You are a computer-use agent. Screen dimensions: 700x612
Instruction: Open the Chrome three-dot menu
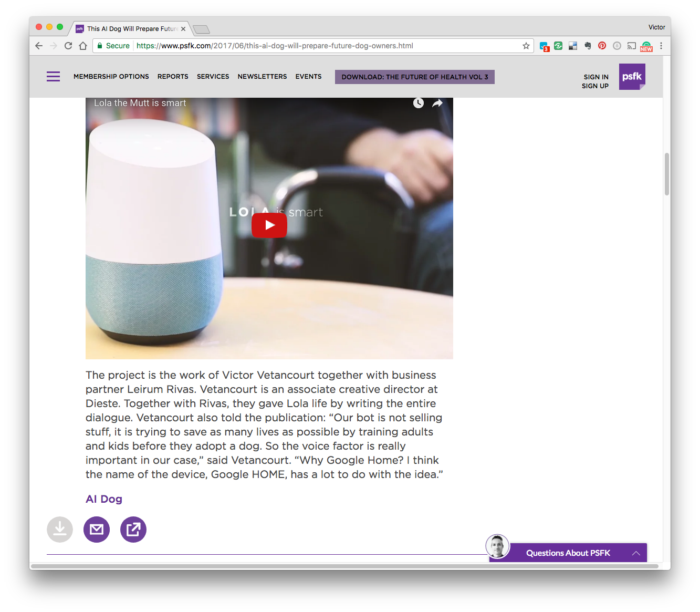coord(661,46)
